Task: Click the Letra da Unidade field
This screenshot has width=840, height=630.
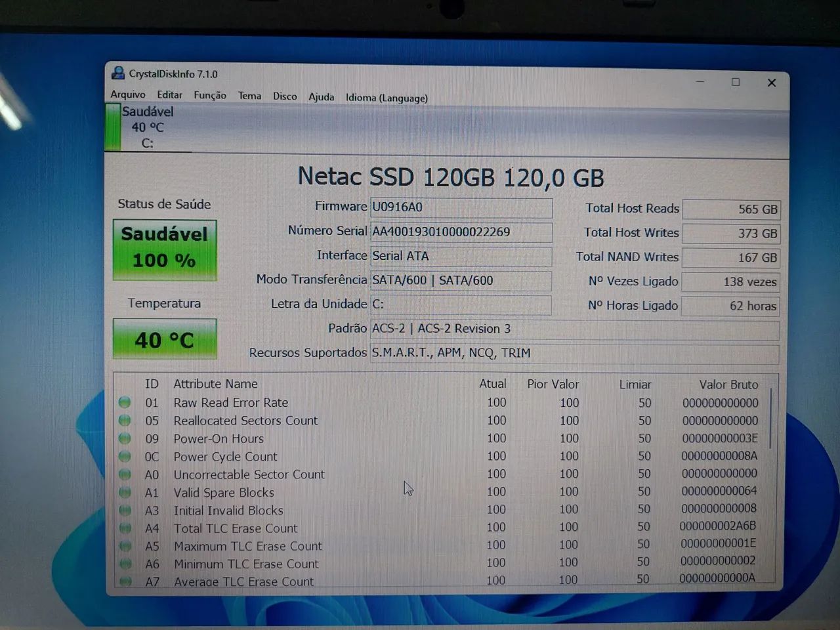Action: 461,304
